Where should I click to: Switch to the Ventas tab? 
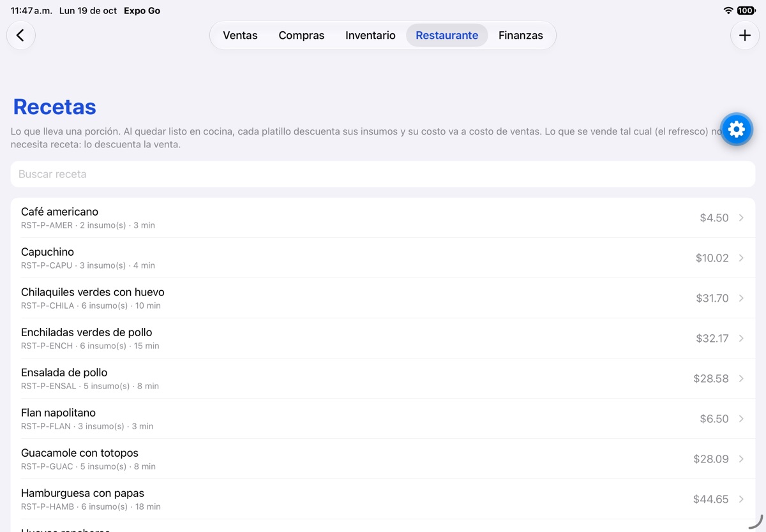click(240, 35)
